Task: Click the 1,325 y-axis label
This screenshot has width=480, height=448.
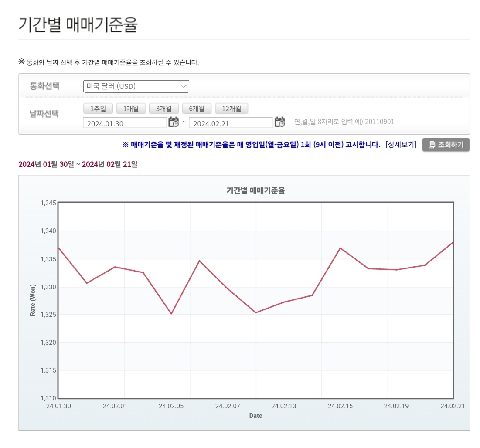Action: tap(48, 314)
